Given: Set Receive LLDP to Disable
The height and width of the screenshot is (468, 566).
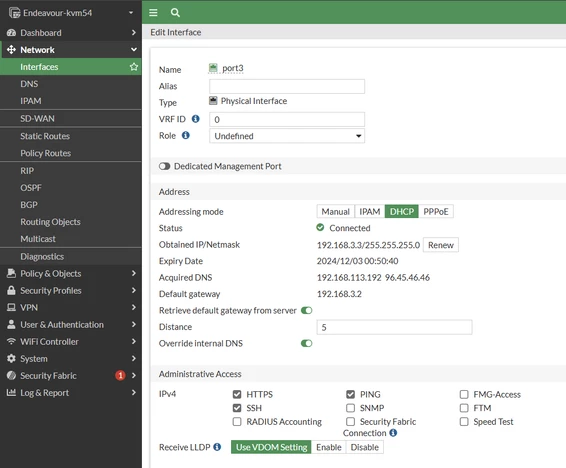Looking at the screenshot, I should 365,447.
